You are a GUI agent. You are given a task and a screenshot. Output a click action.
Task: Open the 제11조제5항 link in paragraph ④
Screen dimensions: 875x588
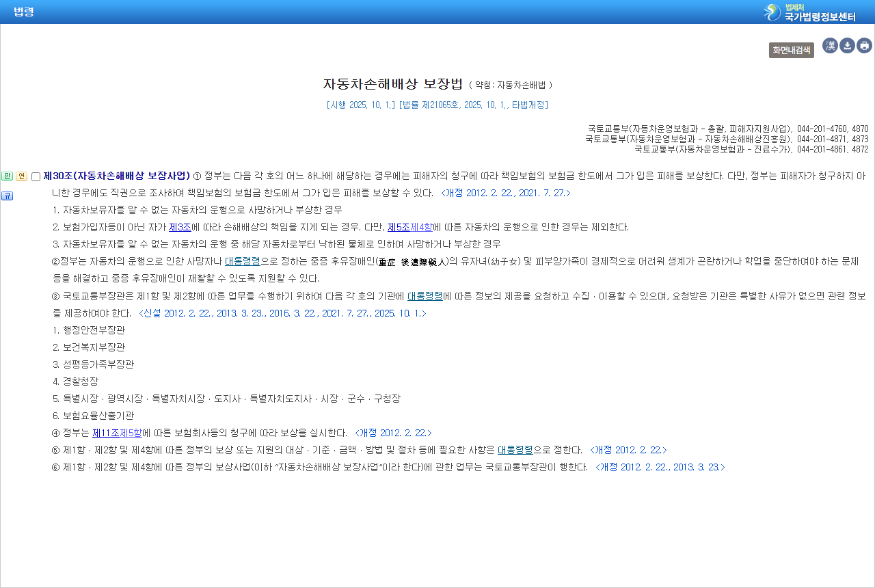point(117,433)
